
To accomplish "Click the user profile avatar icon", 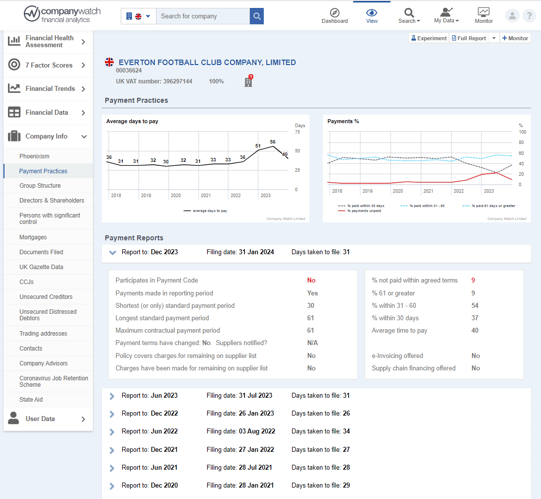I will point(512,16).
